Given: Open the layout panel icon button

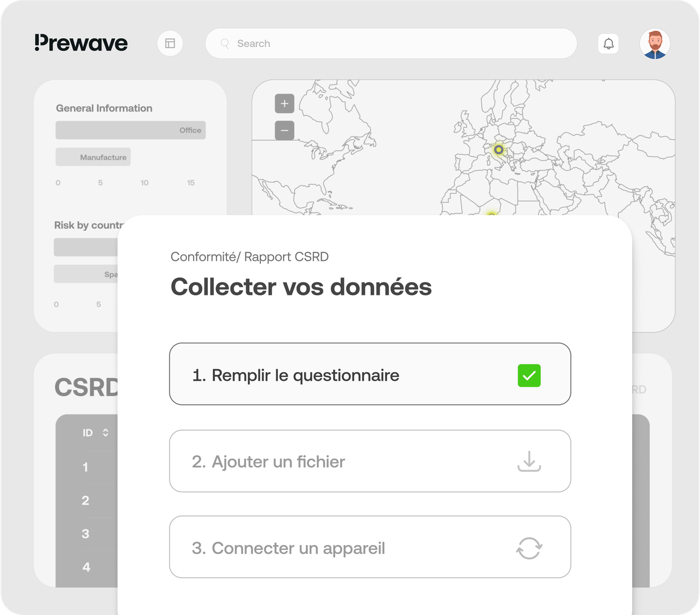Looking at the screenshot, I should tap(170, 44).
